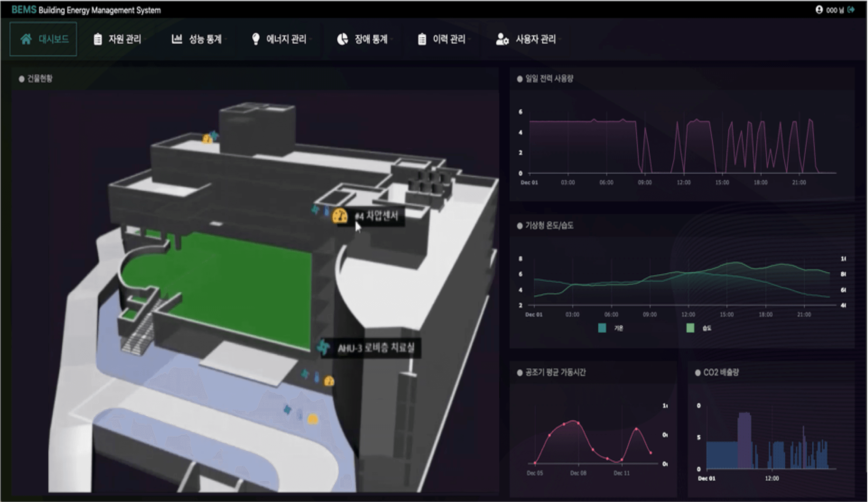Click the clipboard icon beside 자원 관리
The image size is (868, 502).
click(98, 39)
